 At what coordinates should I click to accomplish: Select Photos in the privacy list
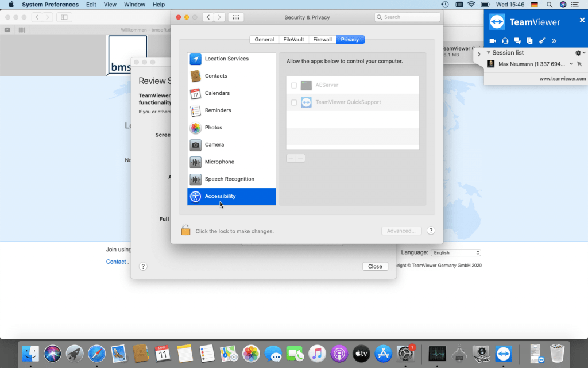click(231, 128)
